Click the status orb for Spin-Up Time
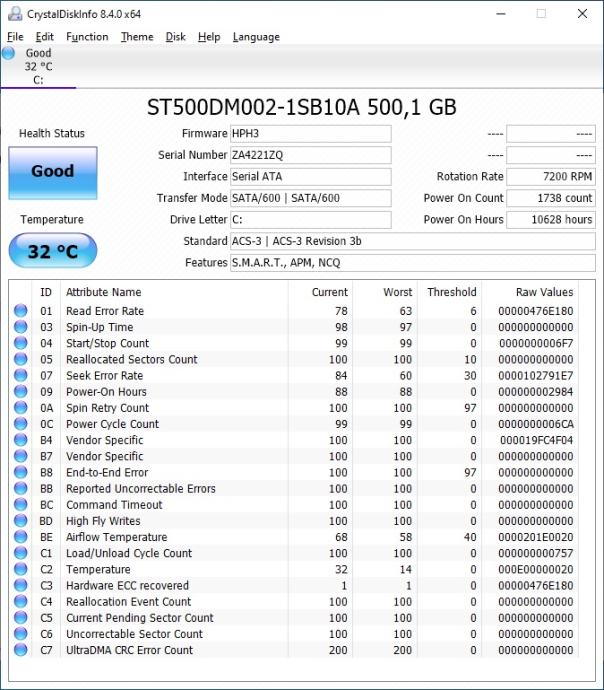 click(20, 327)
